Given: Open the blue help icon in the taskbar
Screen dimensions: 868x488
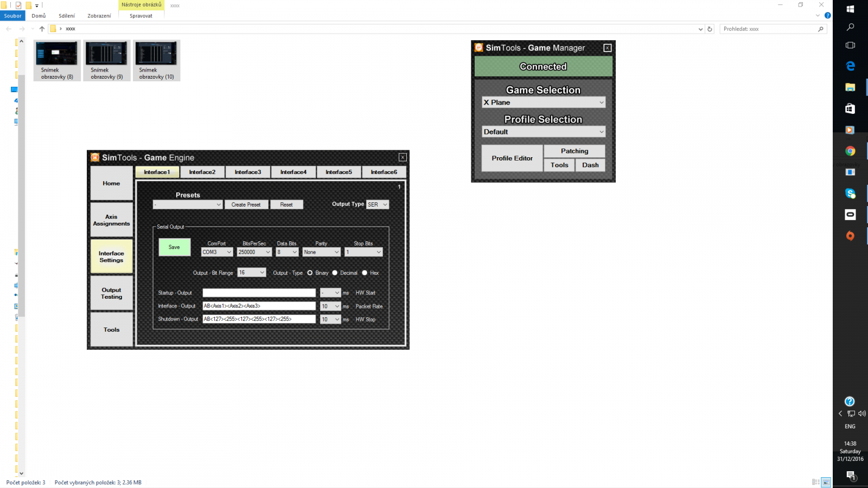Looking at the screenshot, I should [850, 401].
